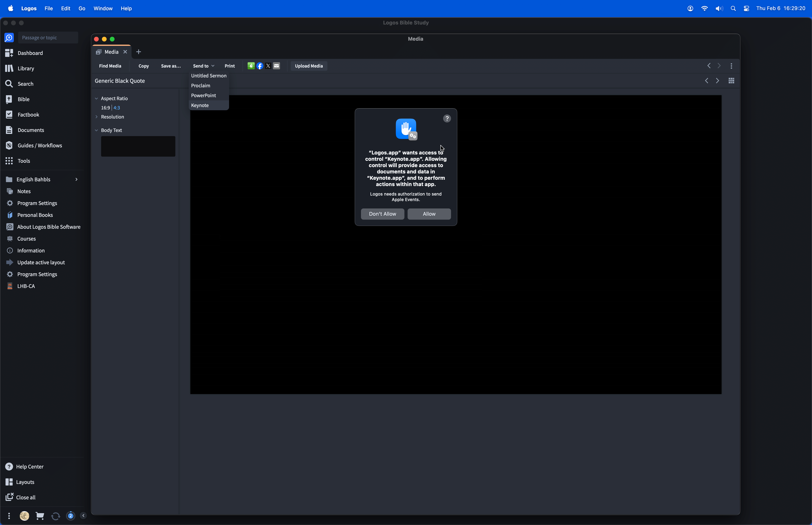Open the notifications badge showing 2

point(70,516)
